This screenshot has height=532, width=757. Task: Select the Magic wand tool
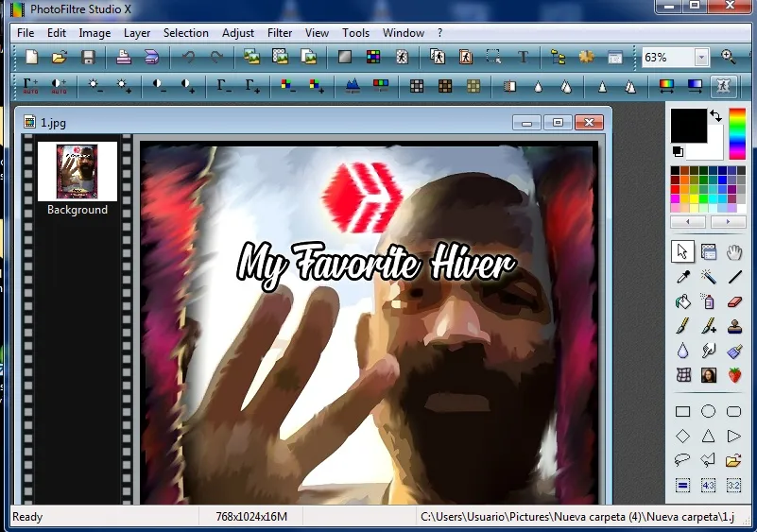coord(708,277)
